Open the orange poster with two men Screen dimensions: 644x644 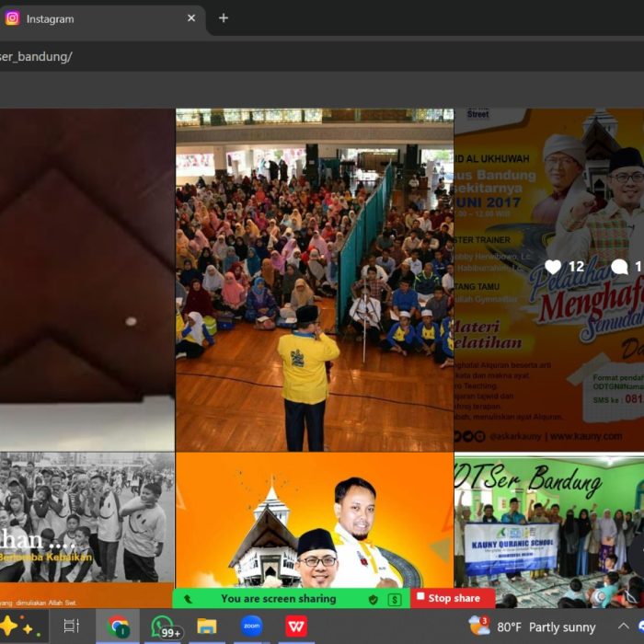pyautogui.click(x=315, y=521)
